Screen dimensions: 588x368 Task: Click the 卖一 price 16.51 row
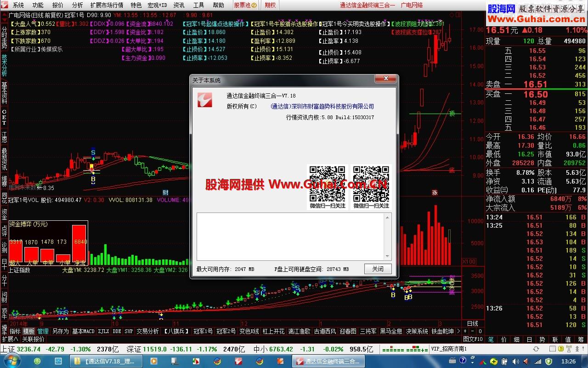[x=536, y=84]
